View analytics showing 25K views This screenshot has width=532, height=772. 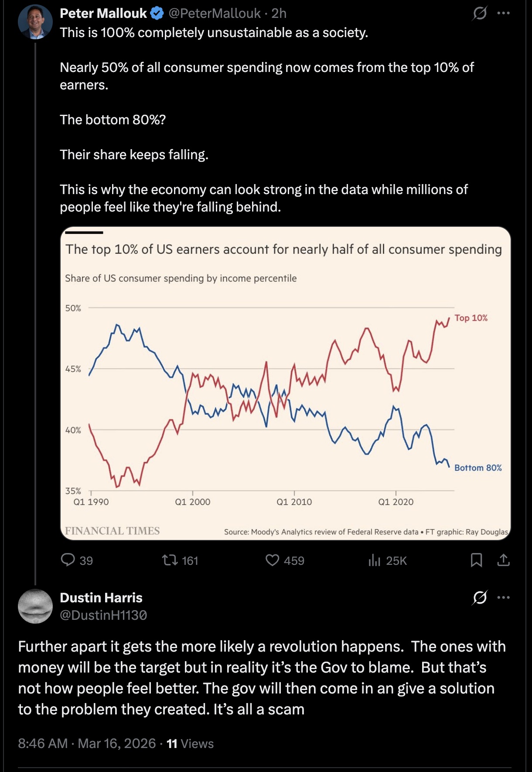375,560
